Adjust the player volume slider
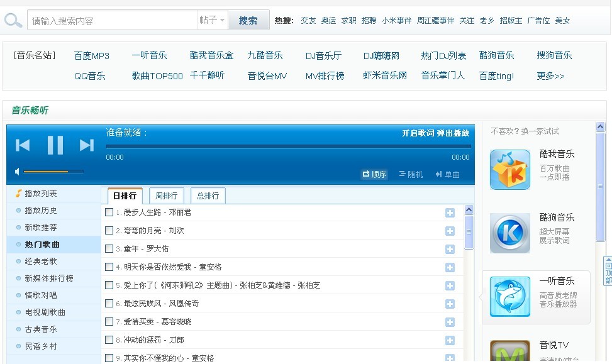612x364 pixels. [x=53, y=171]
